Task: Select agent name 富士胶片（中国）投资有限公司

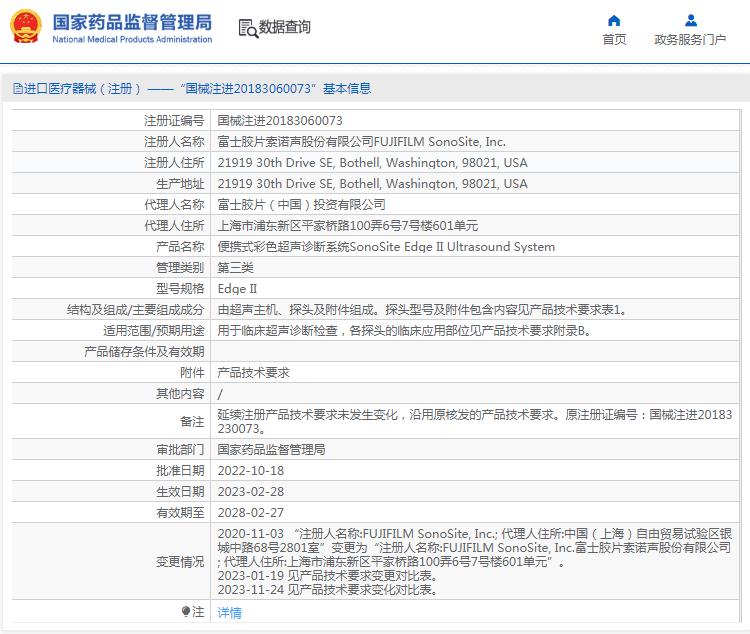Action: tap(301, 205)
